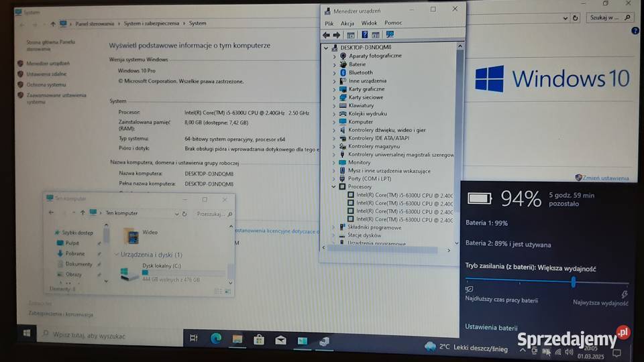Screen dimensions: 644x362
Task: Open Task View from the taskbar
Action: 193,338
